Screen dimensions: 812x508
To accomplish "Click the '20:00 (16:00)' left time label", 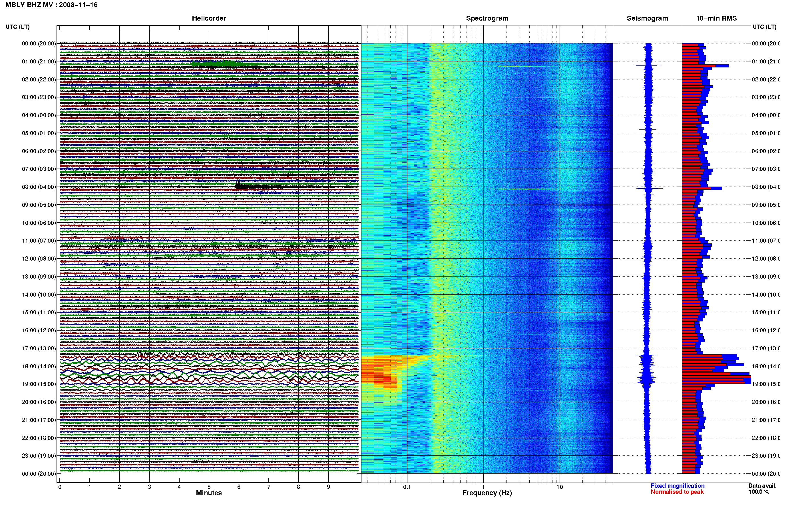I will pos(39,402).
